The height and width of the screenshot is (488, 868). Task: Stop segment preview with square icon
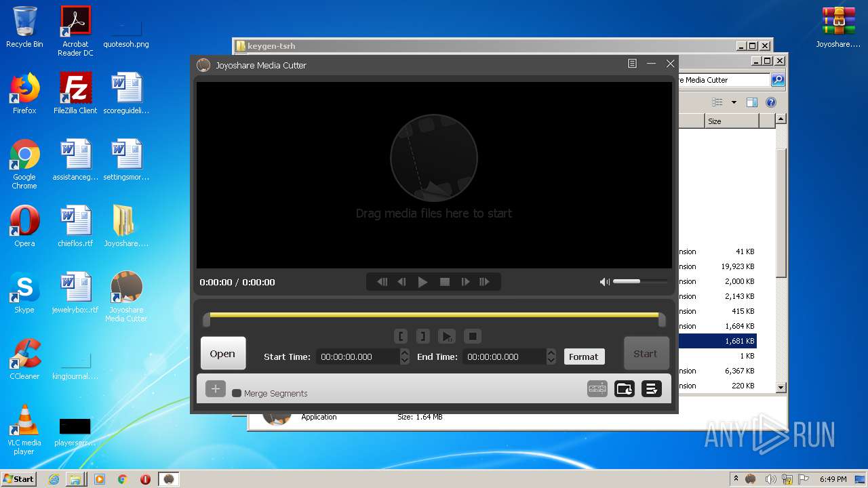pyautogui.click(x=473, y=336)
